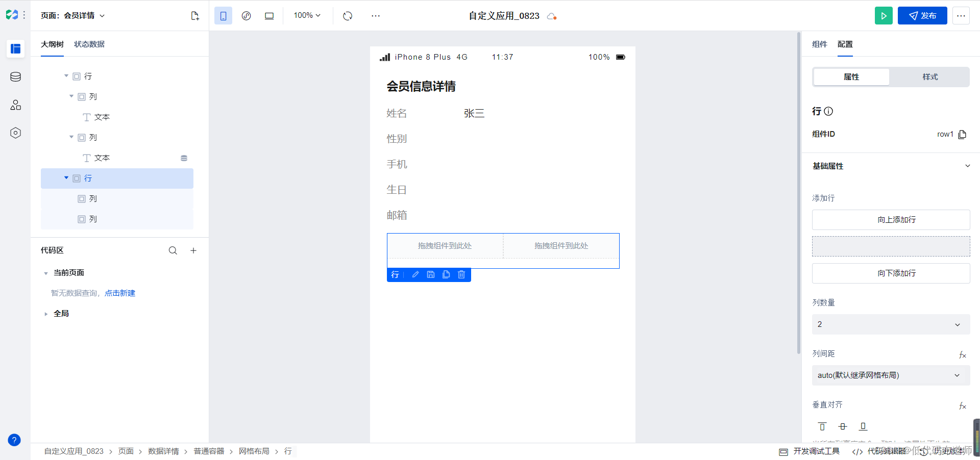Click the data binding icon beside 文本
Image resolution: width=980 pixels, height=460 pixels.
point(184,158)
